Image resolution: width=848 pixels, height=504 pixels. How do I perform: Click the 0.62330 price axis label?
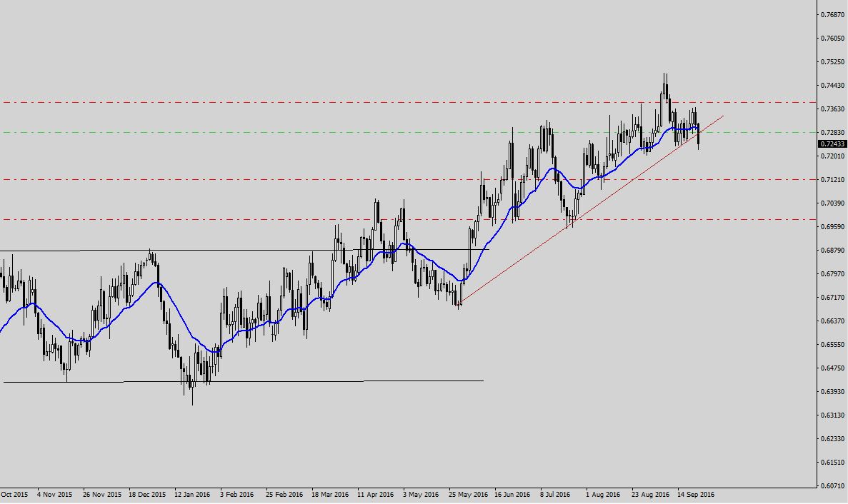tap(833, 438)
